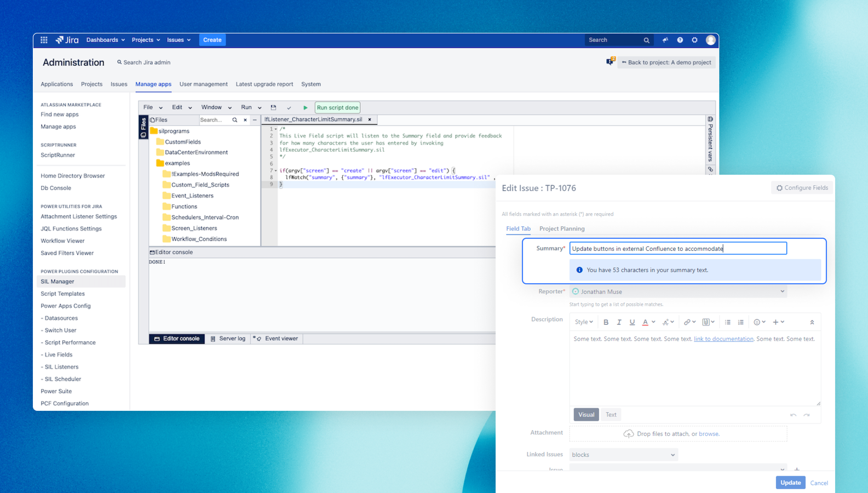Click the redo arrow in description editor
The width and height of the screenshot is (868, 493).
[807, 415]
